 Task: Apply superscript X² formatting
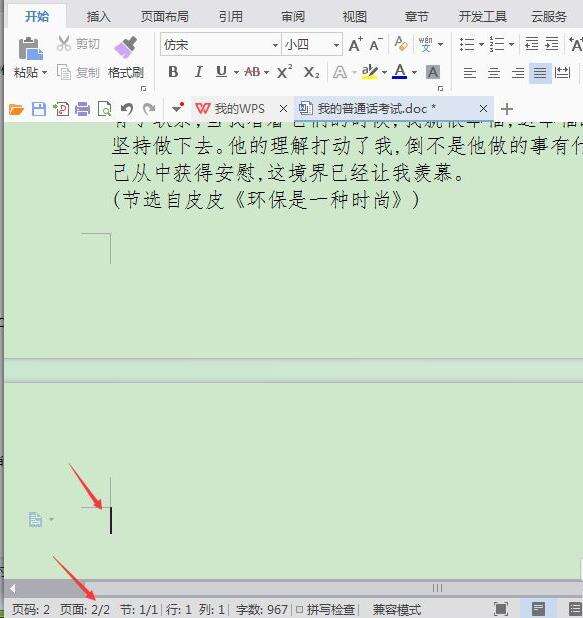(284, 72)
